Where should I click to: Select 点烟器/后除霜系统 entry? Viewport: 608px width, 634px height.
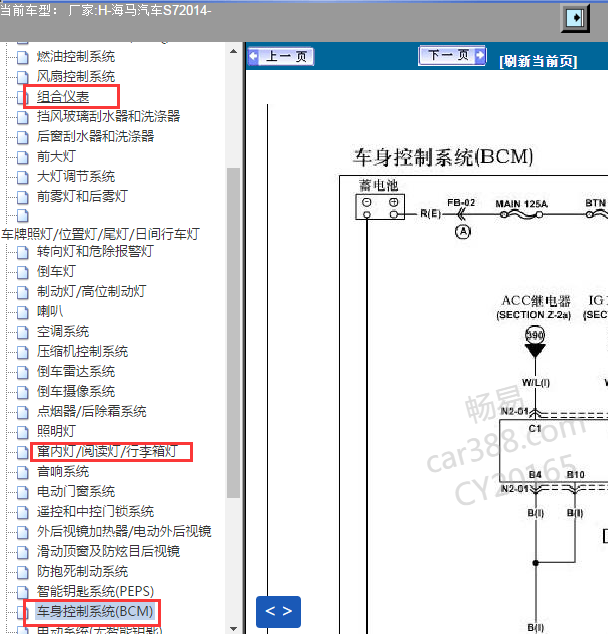click(x=91, y=411)
